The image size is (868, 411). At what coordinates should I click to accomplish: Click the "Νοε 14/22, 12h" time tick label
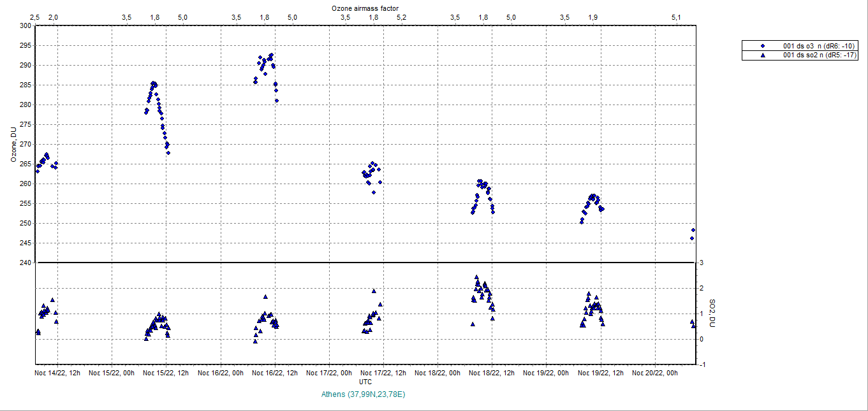[57, 373]
